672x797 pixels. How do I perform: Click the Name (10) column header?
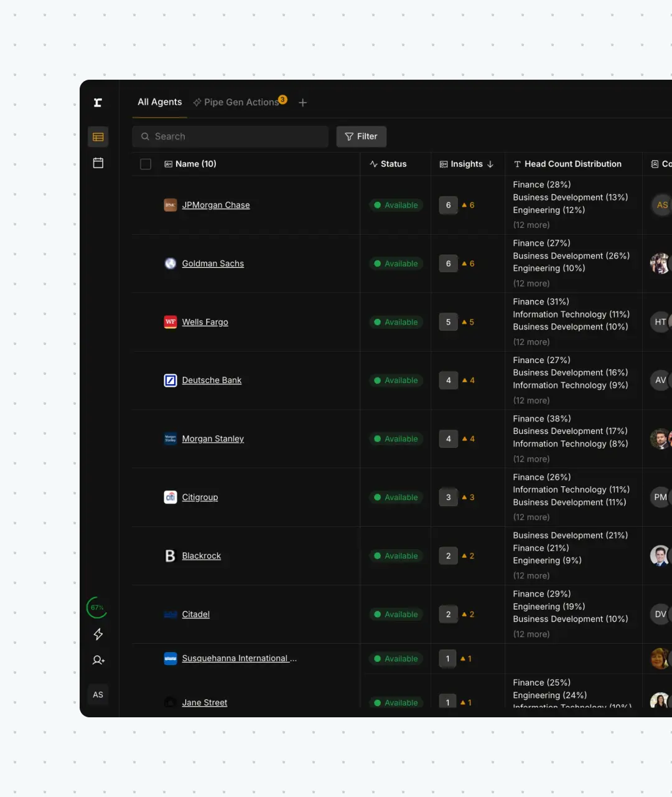coord(190,164)
